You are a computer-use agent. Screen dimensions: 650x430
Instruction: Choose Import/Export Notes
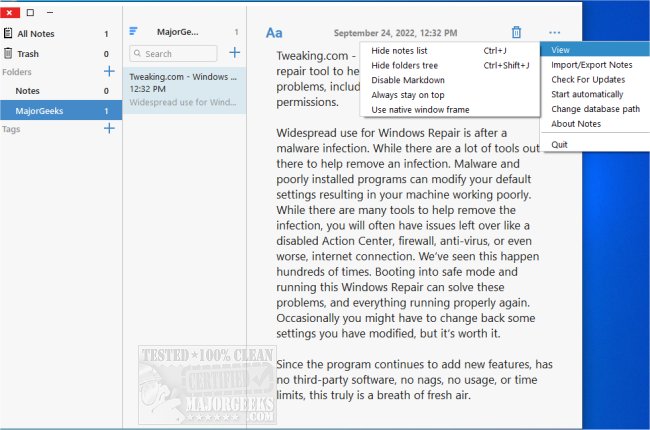[595, 65]
